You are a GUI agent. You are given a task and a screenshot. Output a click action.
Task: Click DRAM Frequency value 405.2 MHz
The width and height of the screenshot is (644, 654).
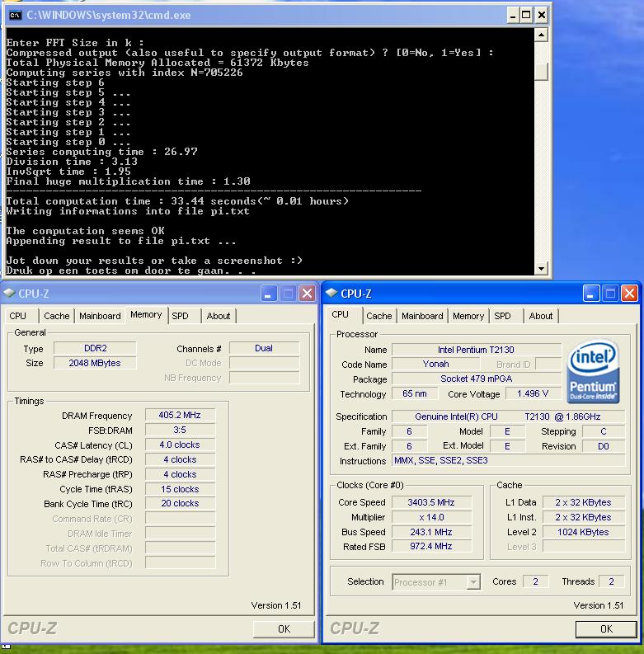(x=180, y=415)
